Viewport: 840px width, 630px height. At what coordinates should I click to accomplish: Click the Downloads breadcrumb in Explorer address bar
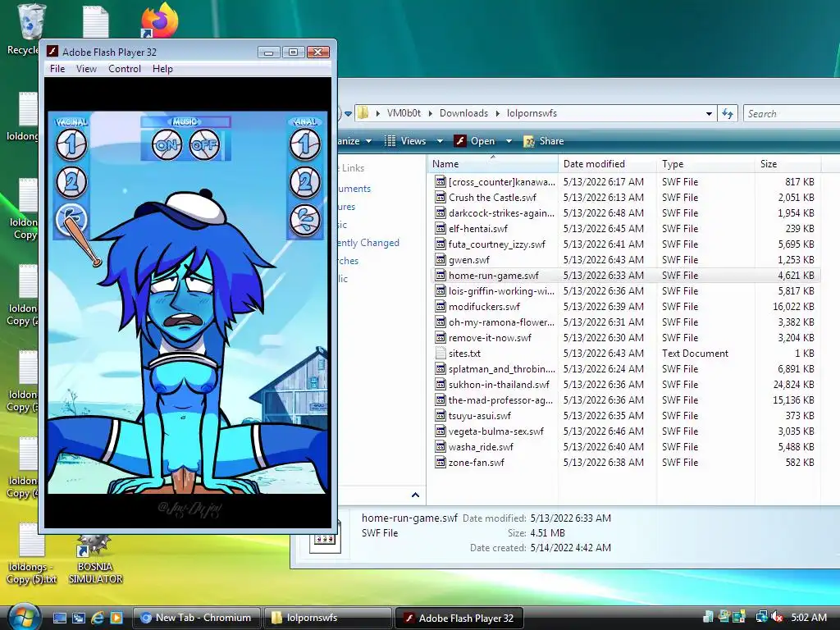[463, 113]
